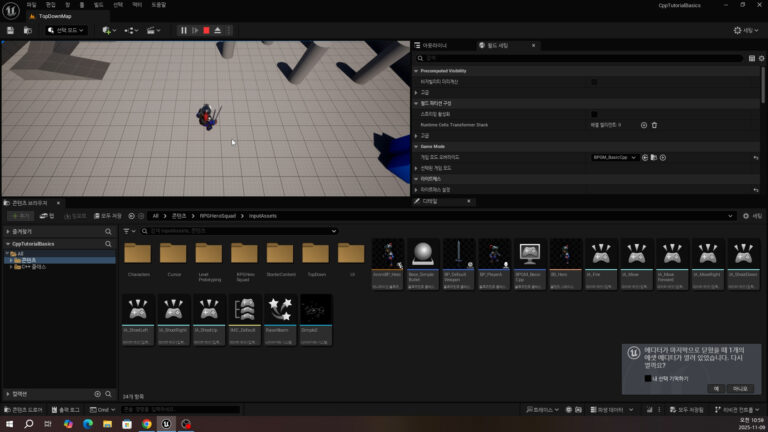Reset game mode override to default arrow

click(756, 157)
